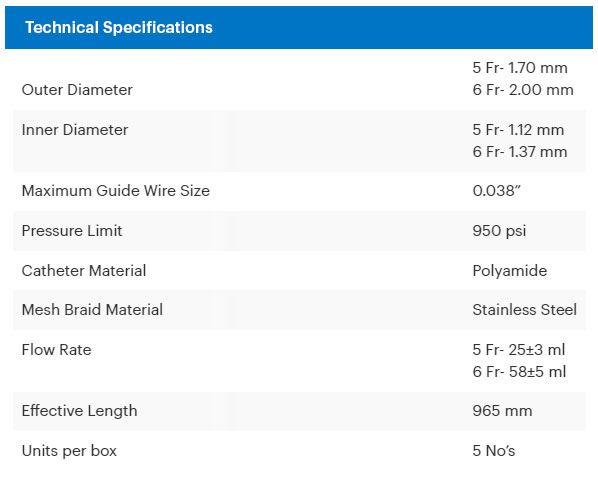Select the Inner Diameter row label
The height and width of the screenshot is (484, 598).
click(75, 130)
